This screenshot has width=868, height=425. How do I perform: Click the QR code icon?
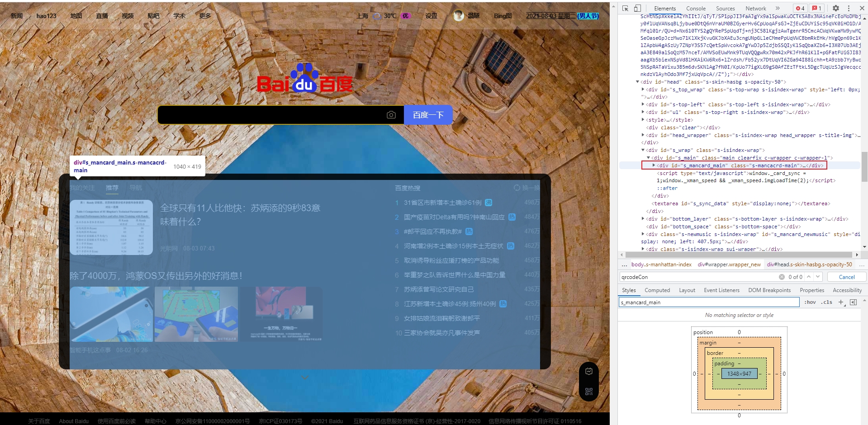tap(588, 391)
